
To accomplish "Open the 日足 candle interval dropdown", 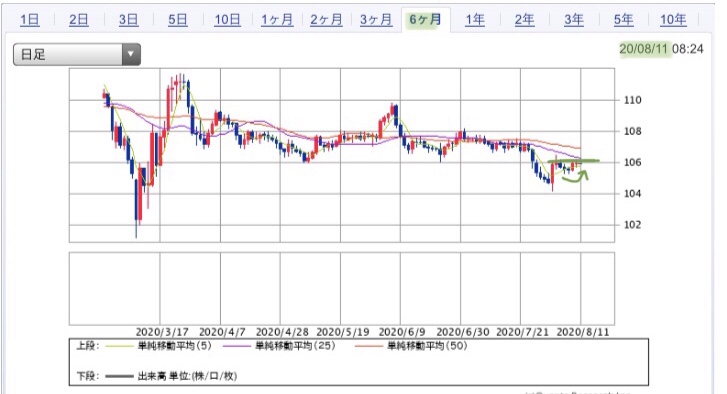I will (77, 54).
